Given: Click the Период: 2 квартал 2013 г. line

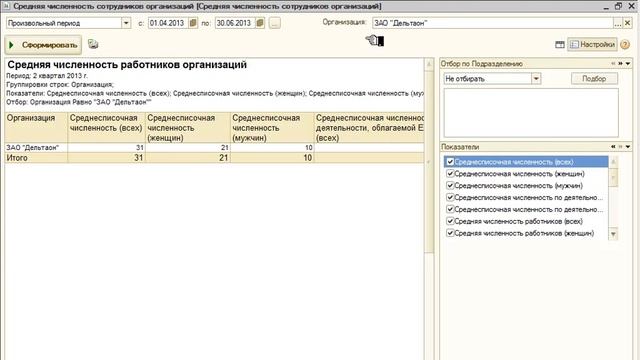Looking at the screenshot, I should 47,76.
